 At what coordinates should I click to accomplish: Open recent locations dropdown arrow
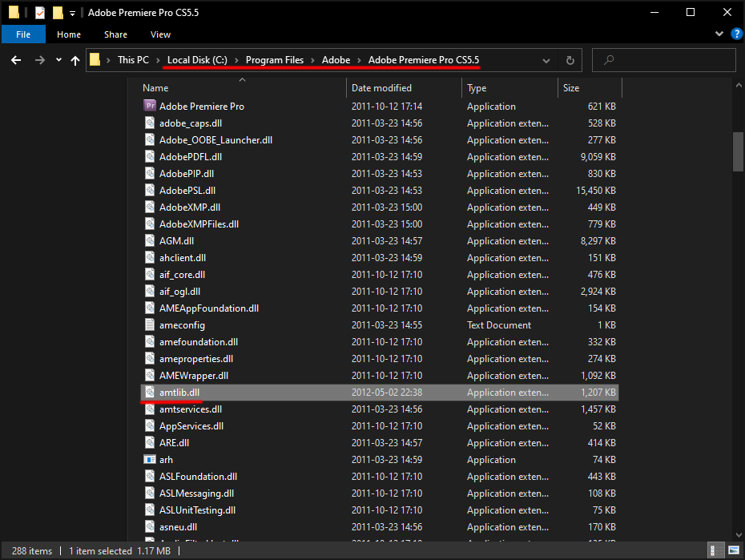tap(59, 60)
